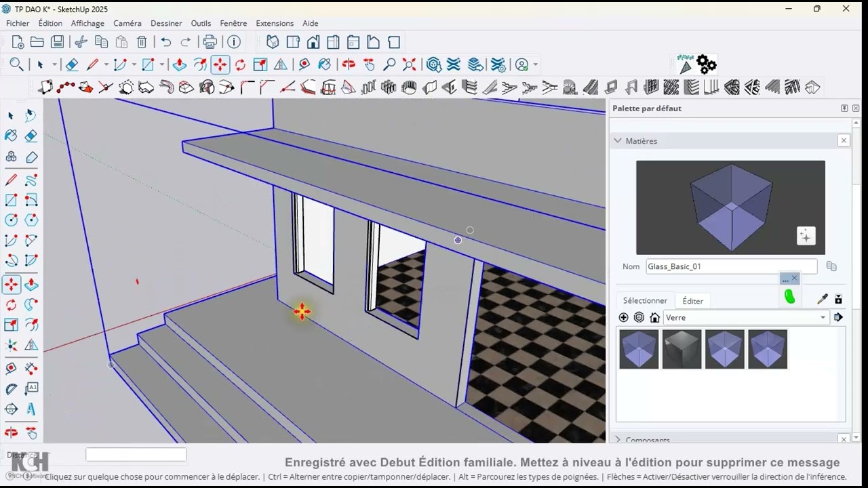868x488 pixels.
Task: Select the Orbit tool in top toolbar
Action: click(349, 64)
